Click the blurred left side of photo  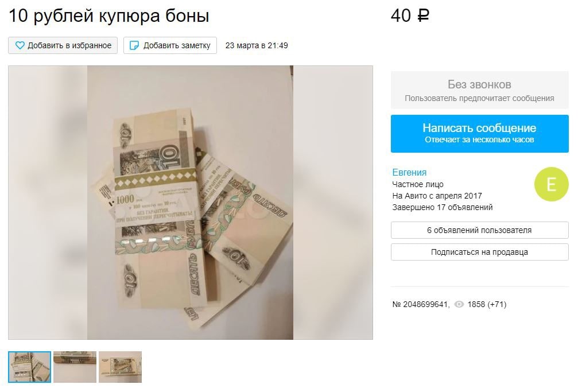click(x=48, y=203)
